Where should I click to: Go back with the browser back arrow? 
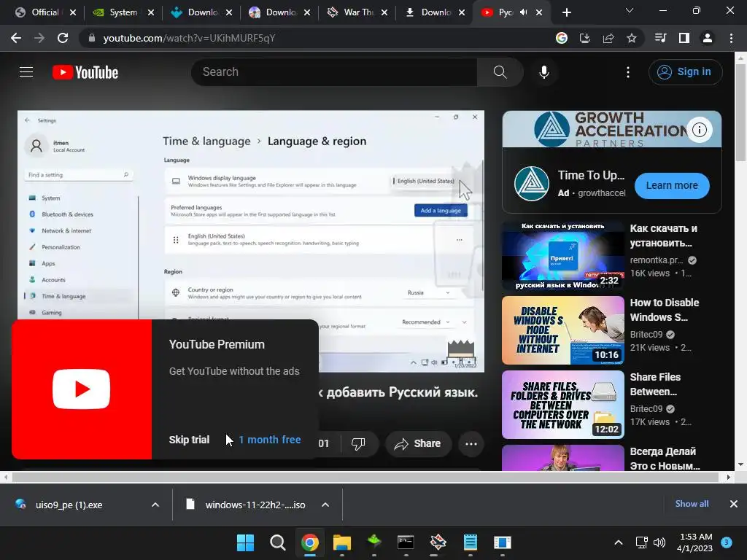pos(16,38)
